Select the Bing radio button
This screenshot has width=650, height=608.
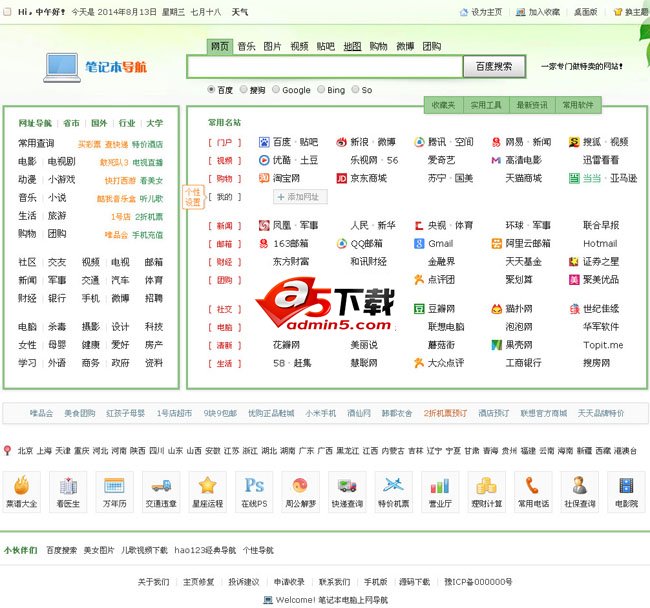[x=321, y=90]
